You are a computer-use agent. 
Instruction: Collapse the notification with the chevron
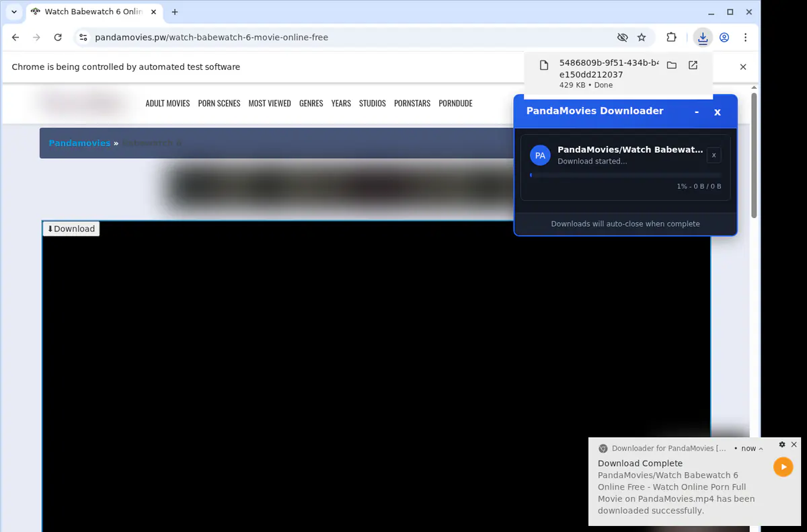pos(761,449)
